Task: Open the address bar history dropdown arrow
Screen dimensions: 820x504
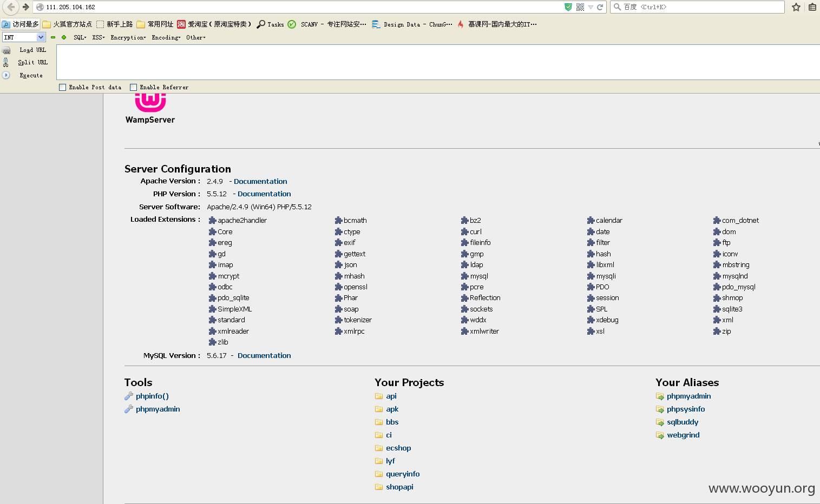Action: 591,7
